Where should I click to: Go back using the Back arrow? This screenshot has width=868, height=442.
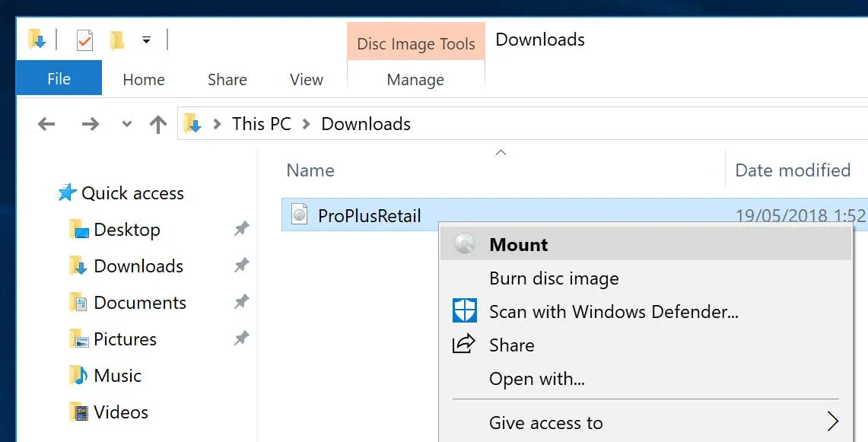coord(46,124)
